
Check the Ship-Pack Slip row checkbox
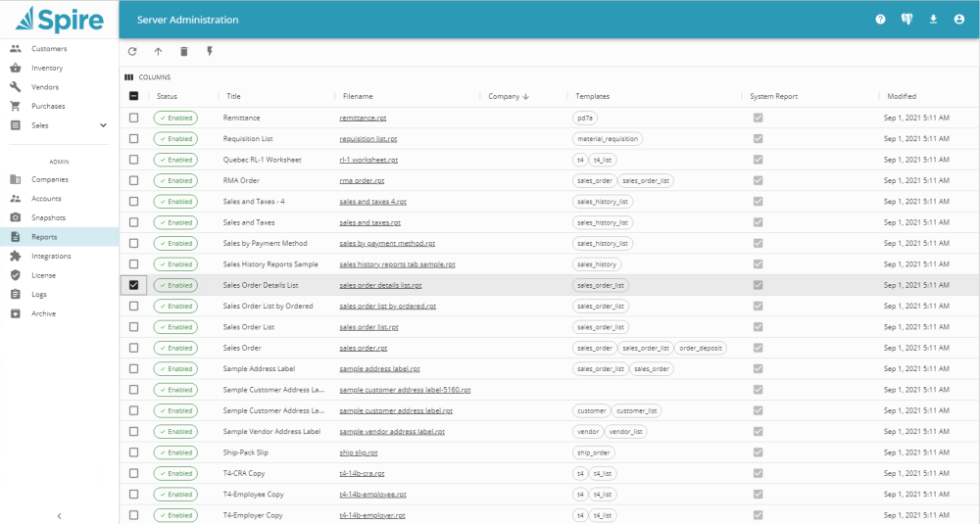click(133, 453)
